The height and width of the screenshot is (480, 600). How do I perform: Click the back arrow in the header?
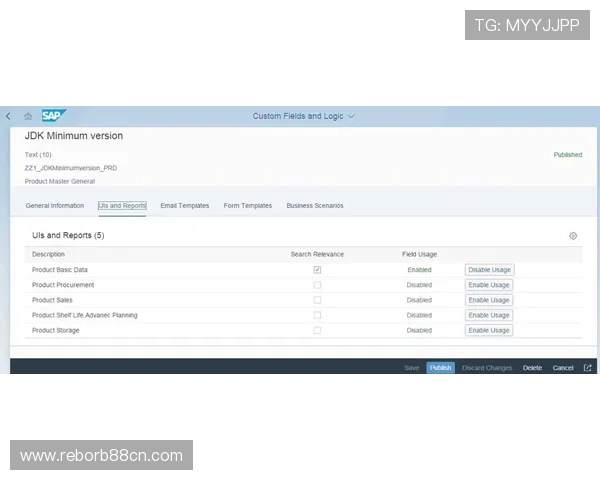[x=9, y=116]
